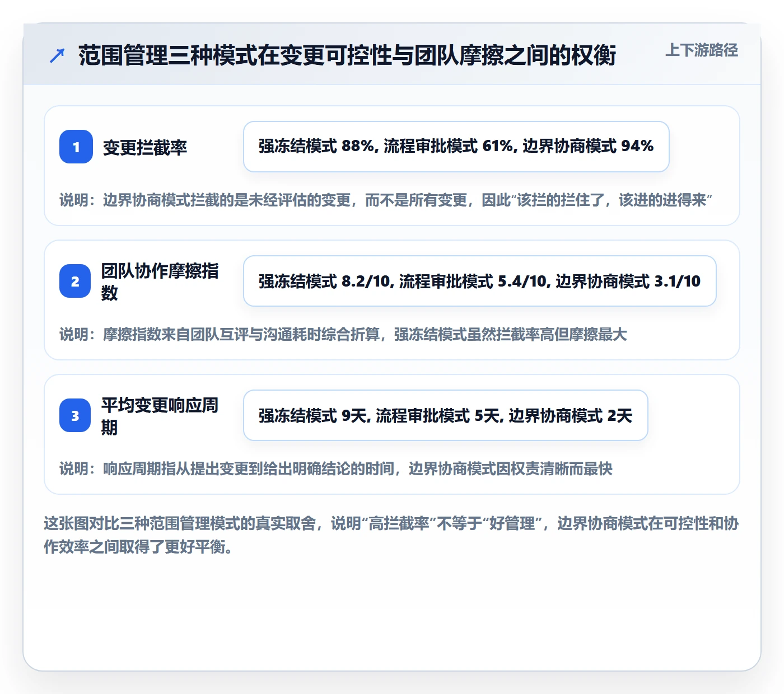Viewport: 784px width, 694px height.
Task: Select the note starting 说明：边界协商模式拦截的是
Action: 386,200
